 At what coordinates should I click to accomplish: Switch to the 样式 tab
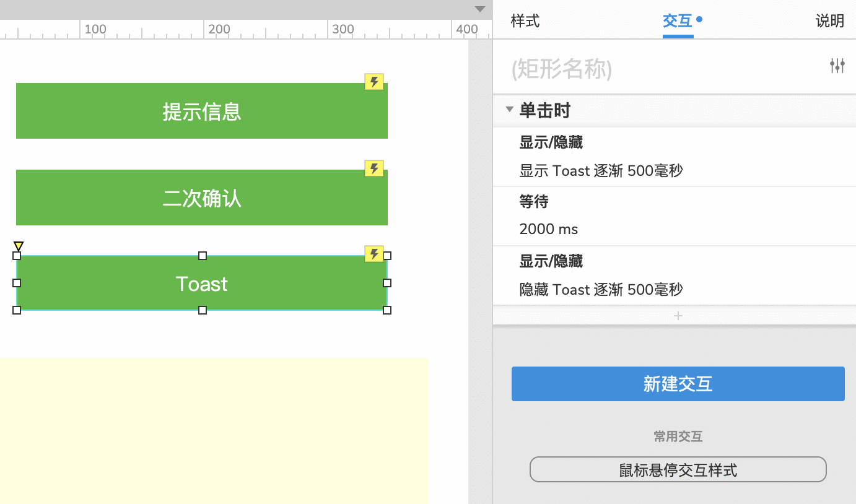click(525, 21)
